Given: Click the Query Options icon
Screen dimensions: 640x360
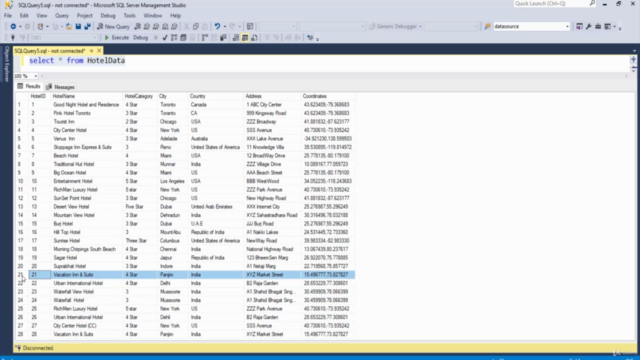Looking at the screenshot, I should click(183, 38).
